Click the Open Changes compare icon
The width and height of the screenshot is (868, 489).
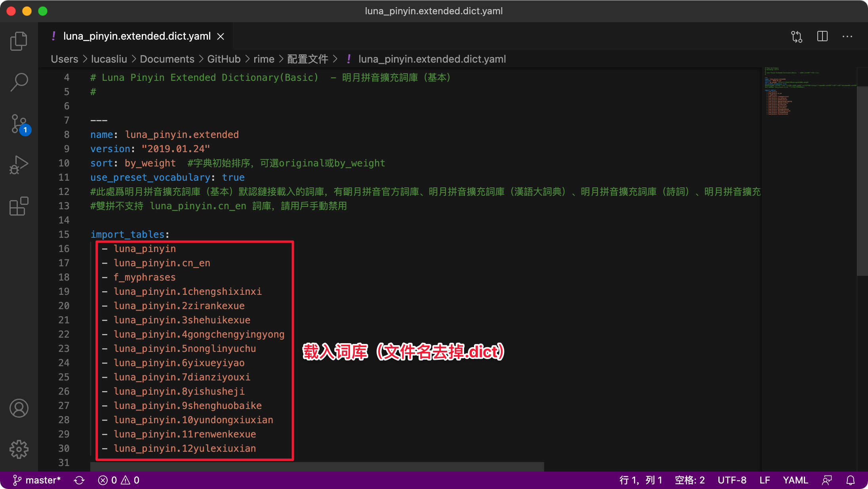797,36
